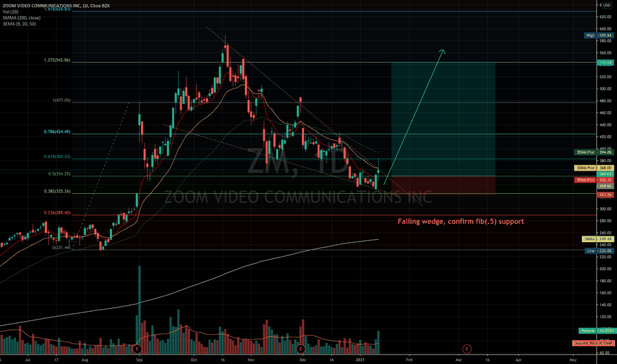Viewport: 617px width, 364px height.
Task: Click the 0.382(325.26) Fibonacci level label
Action: pyautogui.click(x=57, y=191)
